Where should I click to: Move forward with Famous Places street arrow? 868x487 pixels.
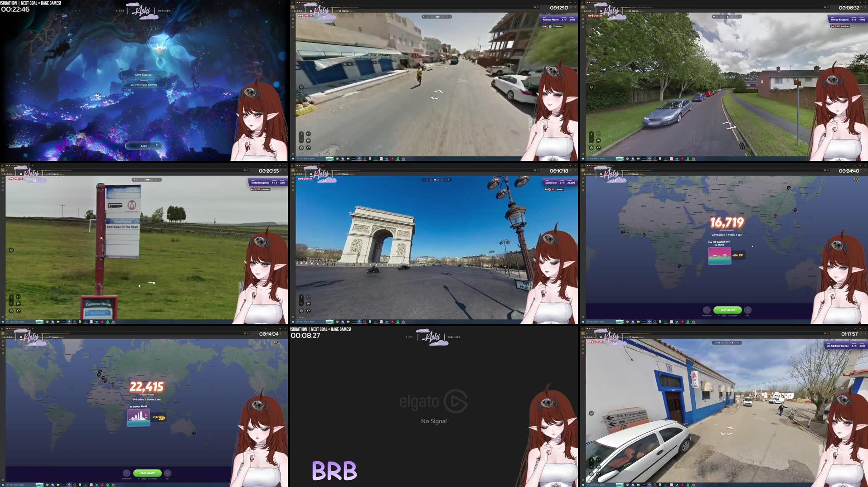click(438, 92)
